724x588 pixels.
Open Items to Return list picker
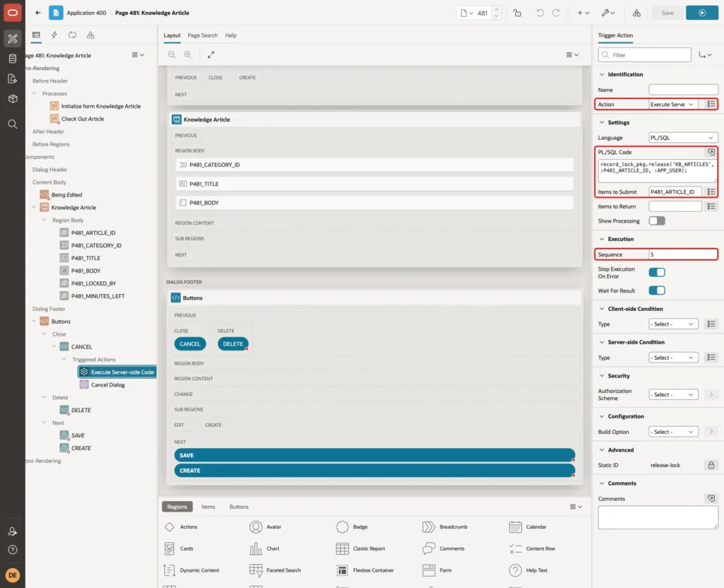click(711, 206)
